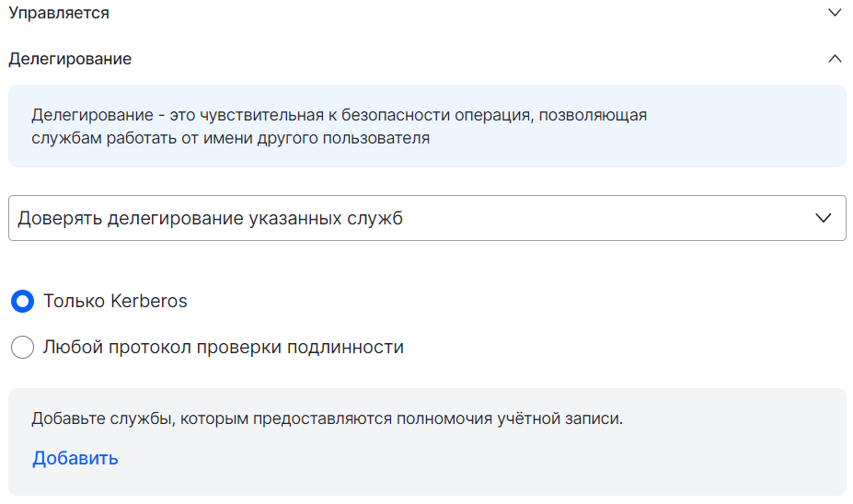Click the Любой протокол проверки подлинности label
The image size is (853, 504).
tap(224, 348)
